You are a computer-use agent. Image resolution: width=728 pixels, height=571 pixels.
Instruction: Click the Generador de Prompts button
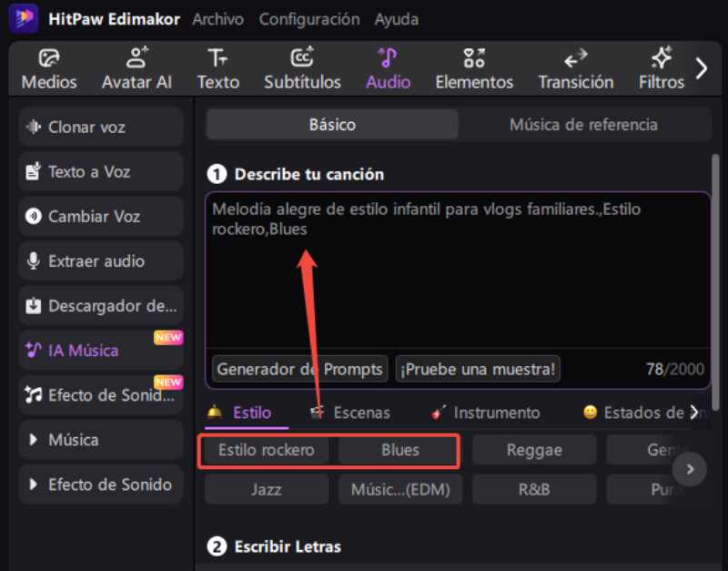tap(300, 369)
